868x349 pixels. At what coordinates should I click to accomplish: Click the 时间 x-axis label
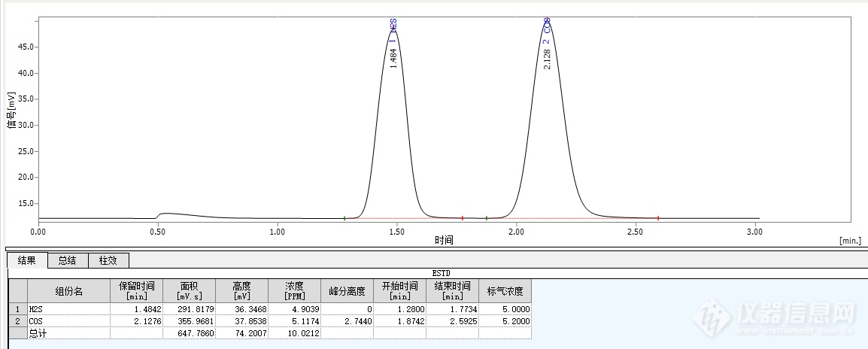click(x=444, y=240)
